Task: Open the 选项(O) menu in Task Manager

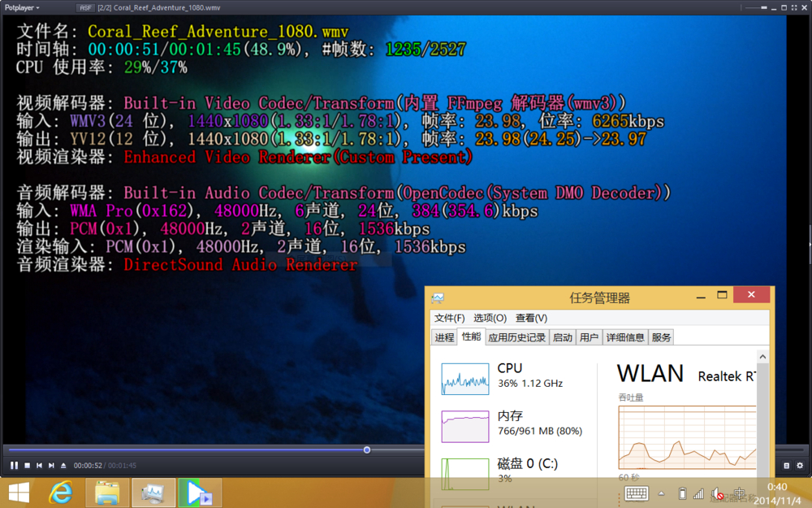Action: (x=490, y=319)
